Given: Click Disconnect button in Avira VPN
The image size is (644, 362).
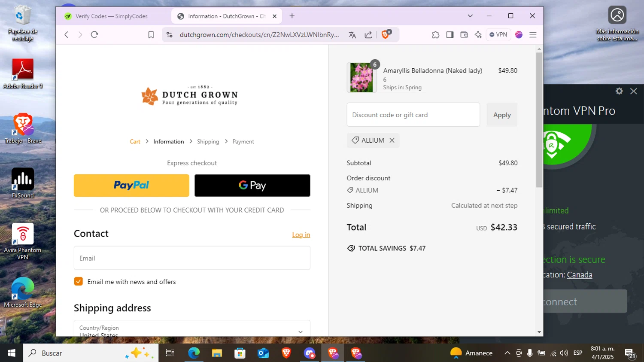Looking at the screenshot, I should click(585, 301).
